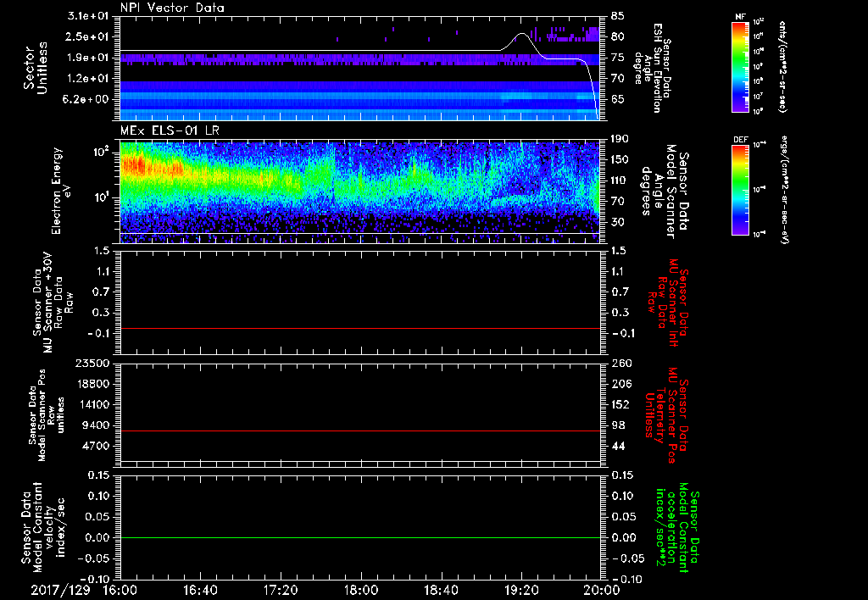The height and width of the screenshot is (600, 868).
Task: Click the "4700" scanner position tick label
Action: (97, 446)
